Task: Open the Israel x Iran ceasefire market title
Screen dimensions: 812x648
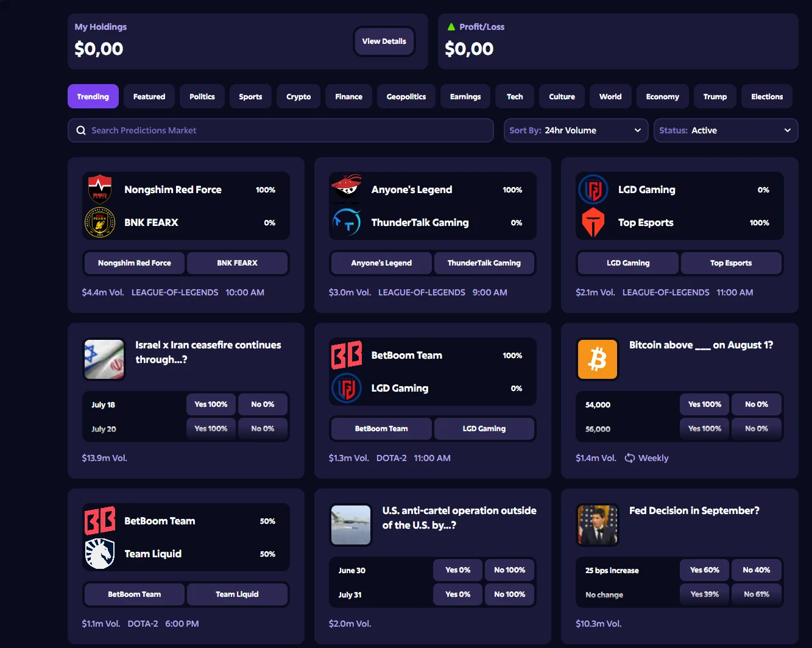Action: (208, 352)
